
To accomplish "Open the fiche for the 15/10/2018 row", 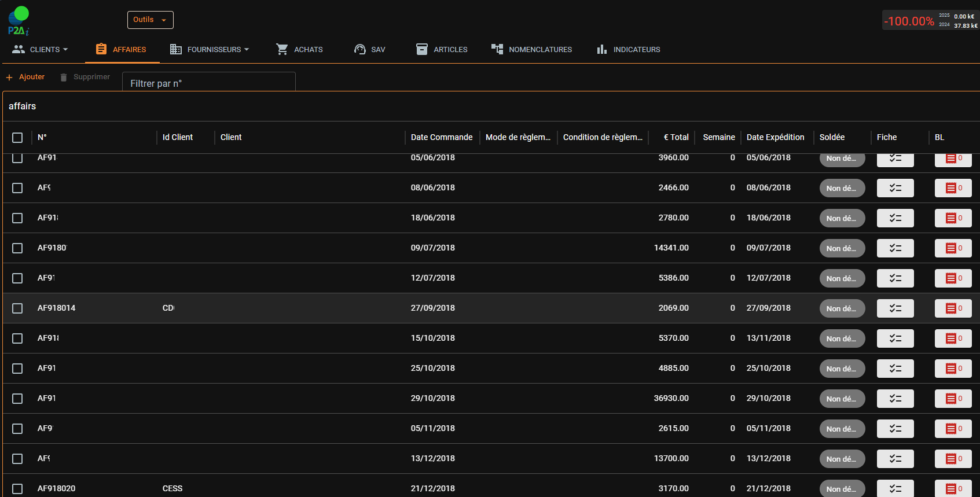I will (x=895, y=338).
